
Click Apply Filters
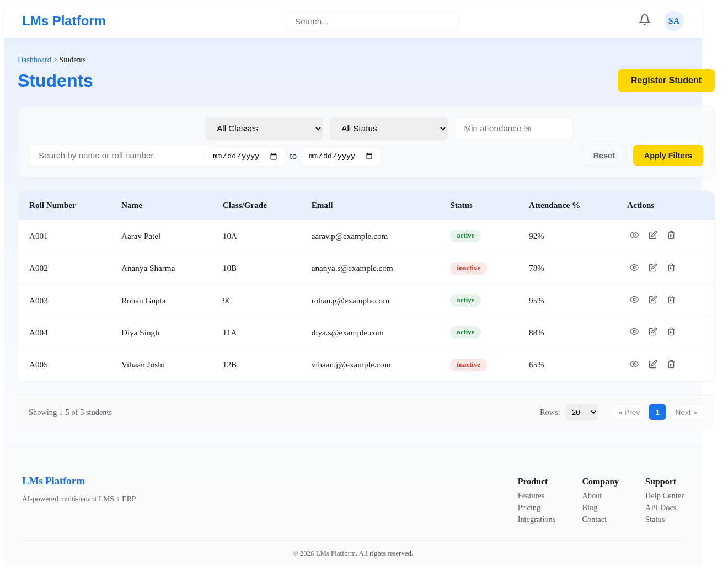click(x=668, y=156)
